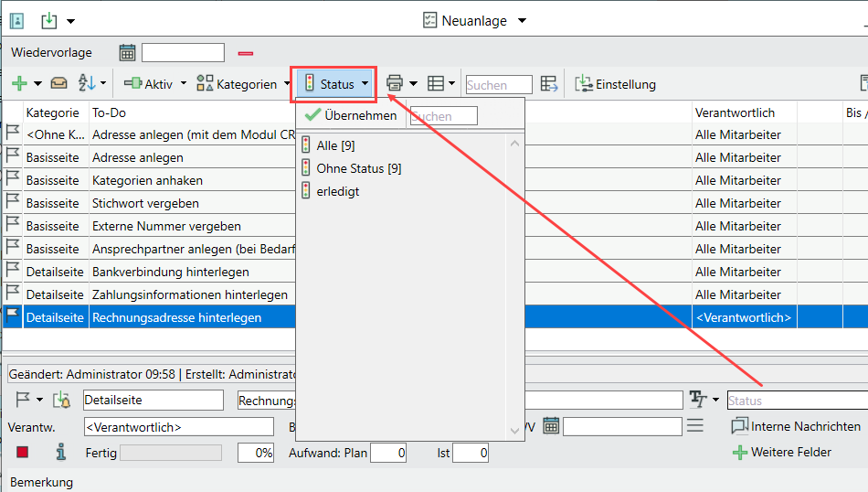Open the Status dropdown in toolbar
Screen dimensions: 868x492
336,84
